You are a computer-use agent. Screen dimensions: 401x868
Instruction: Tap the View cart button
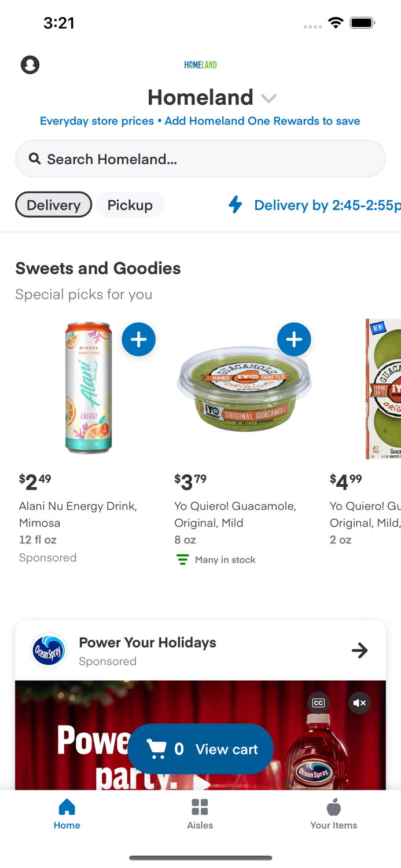point(226,748)
